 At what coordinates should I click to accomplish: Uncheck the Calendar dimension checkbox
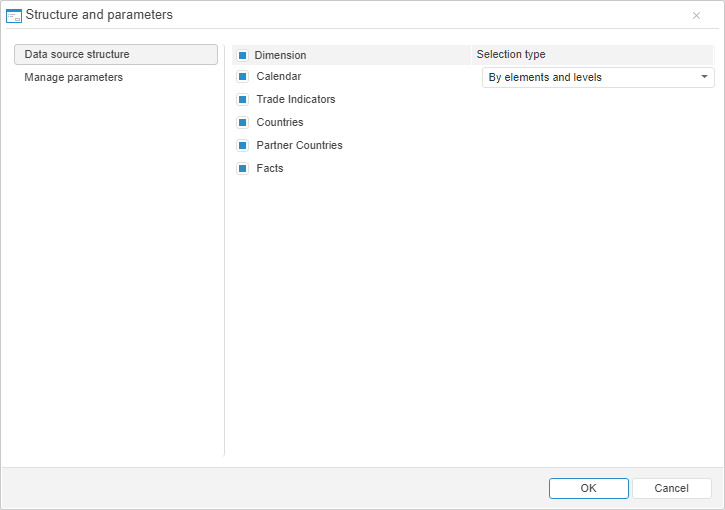(242, 76)
